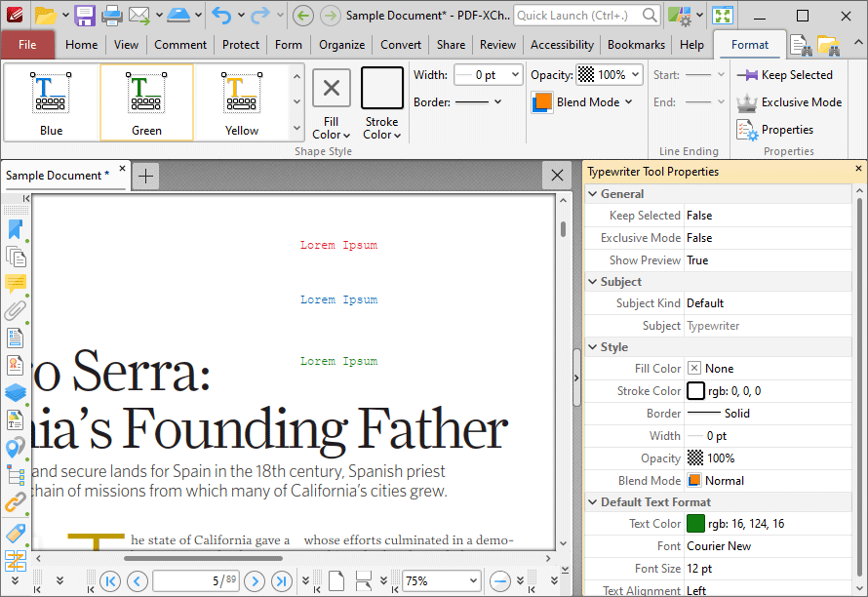
Task: Open the Comments pane from the sidebar
Action: tap(15, 283)
